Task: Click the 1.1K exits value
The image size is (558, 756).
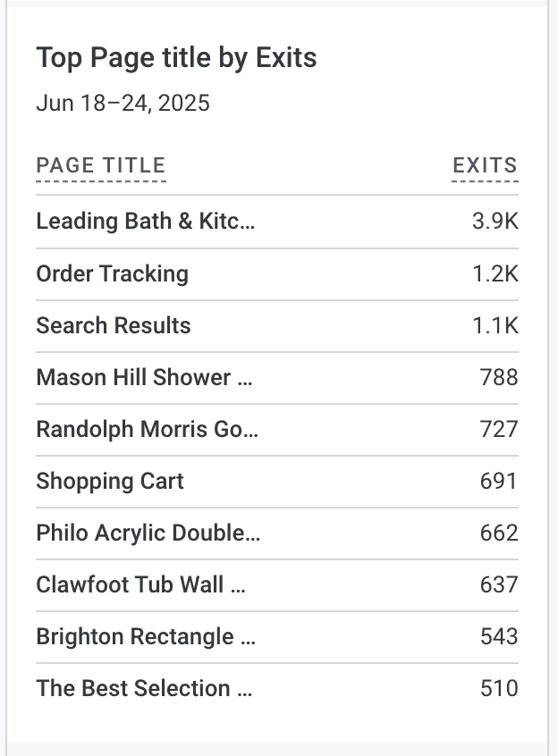Action: click(x=495, y=325)
